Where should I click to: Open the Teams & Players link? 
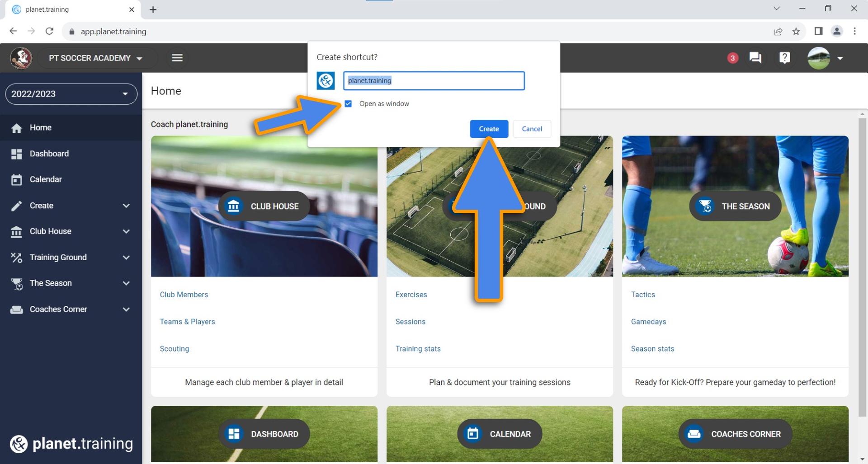pos(187,322)
